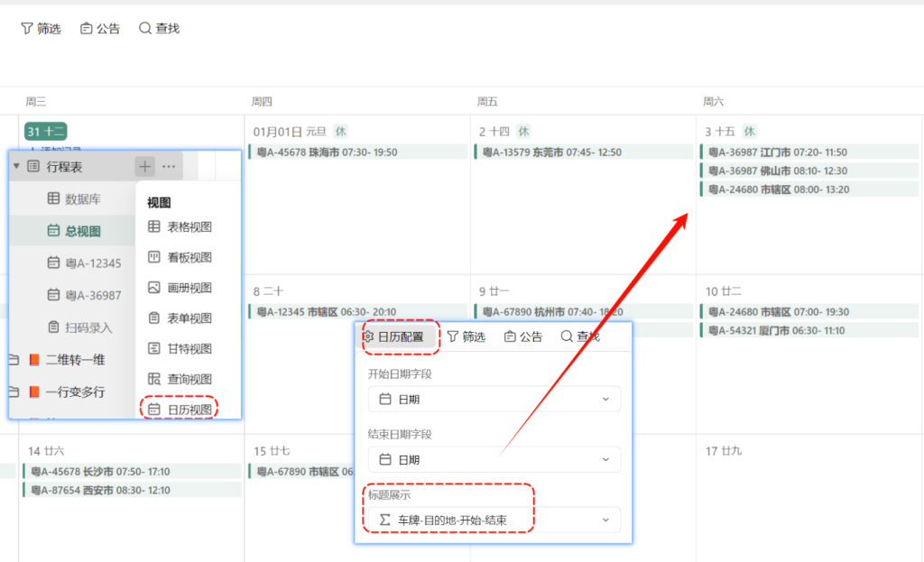Click the 3 十五 date label

[x=720, y=132]
